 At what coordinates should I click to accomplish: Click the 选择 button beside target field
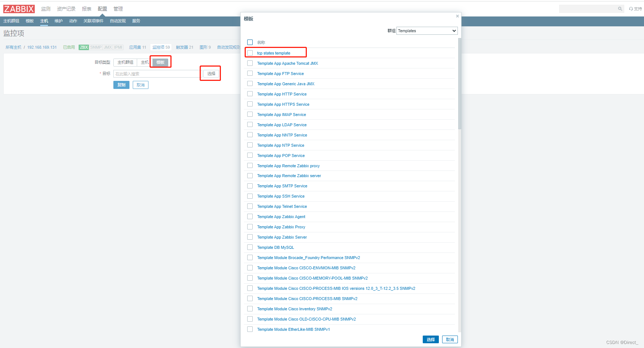[211, 74]
